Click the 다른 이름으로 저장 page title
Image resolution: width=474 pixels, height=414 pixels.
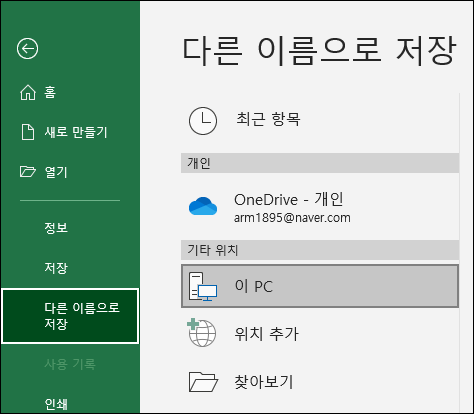[x=319, y=51]
